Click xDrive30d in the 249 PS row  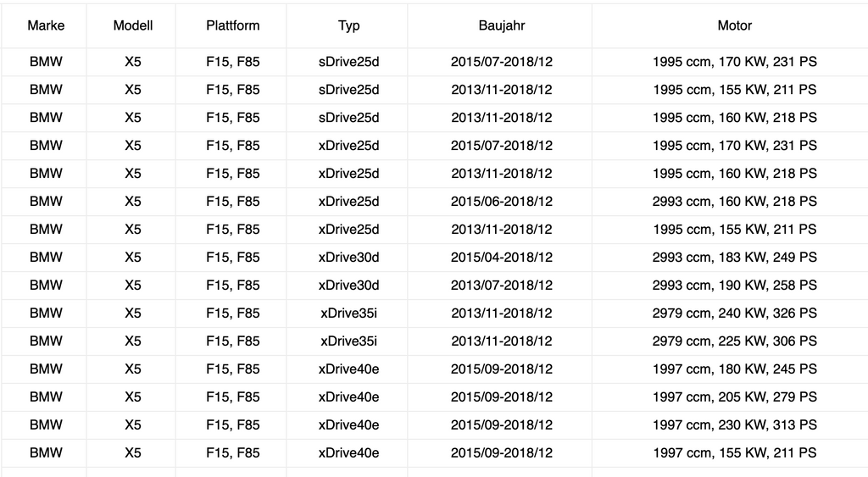pyautogui.click(x=348, y=257)
